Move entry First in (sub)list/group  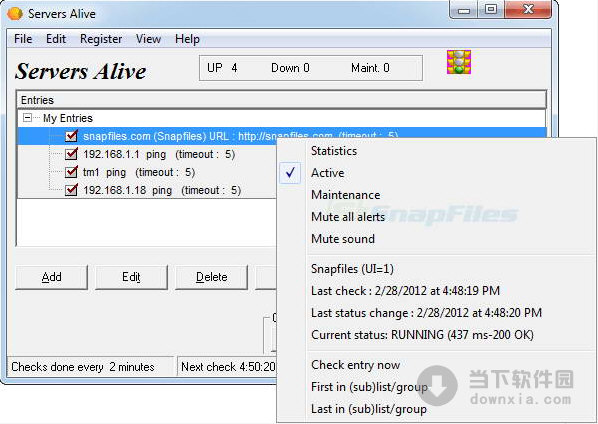pos(437,387)
